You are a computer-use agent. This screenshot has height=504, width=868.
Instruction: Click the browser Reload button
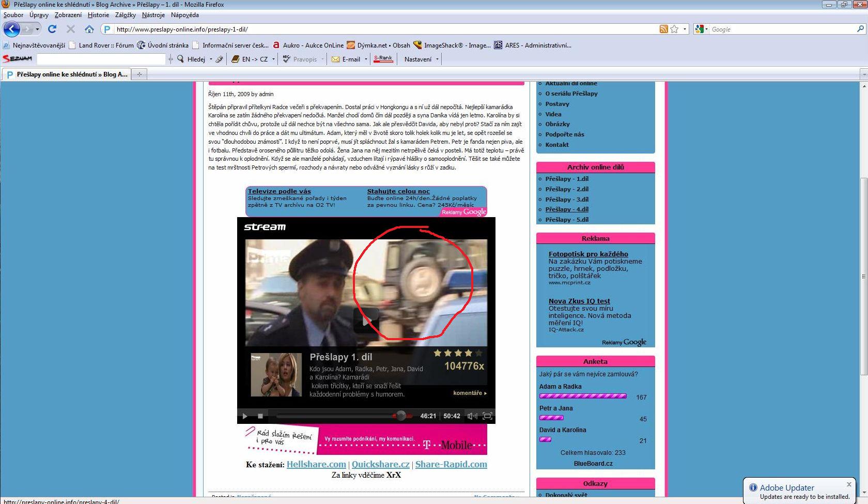(52, 29)
